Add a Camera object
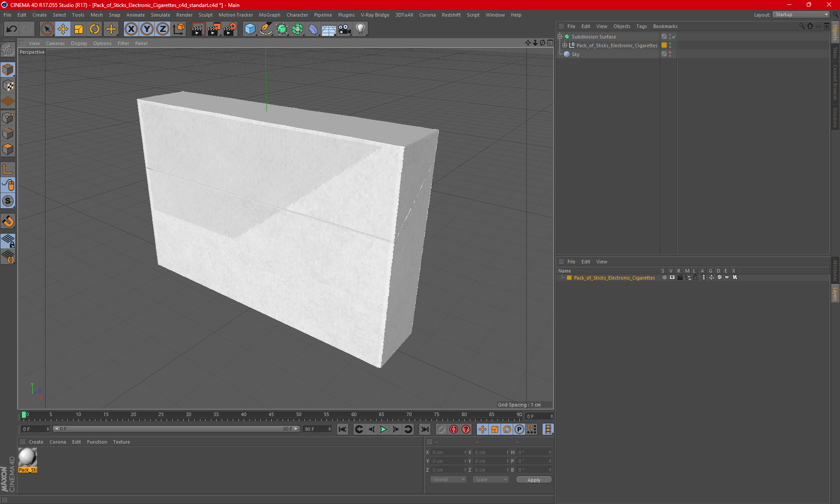Image resolution: width=840 pixels, height=504 pixels. click(345, 29)
